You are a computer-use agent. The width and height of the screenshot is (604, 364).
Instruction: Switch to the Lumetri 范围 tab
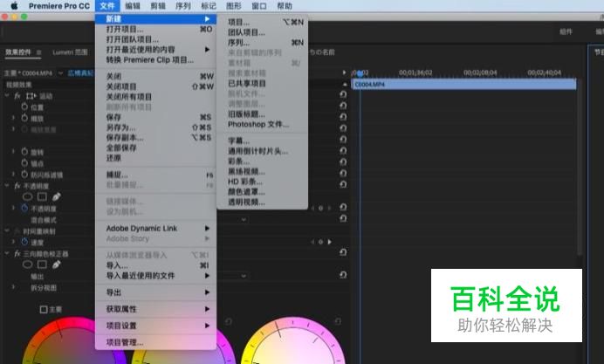click(70, 52)
